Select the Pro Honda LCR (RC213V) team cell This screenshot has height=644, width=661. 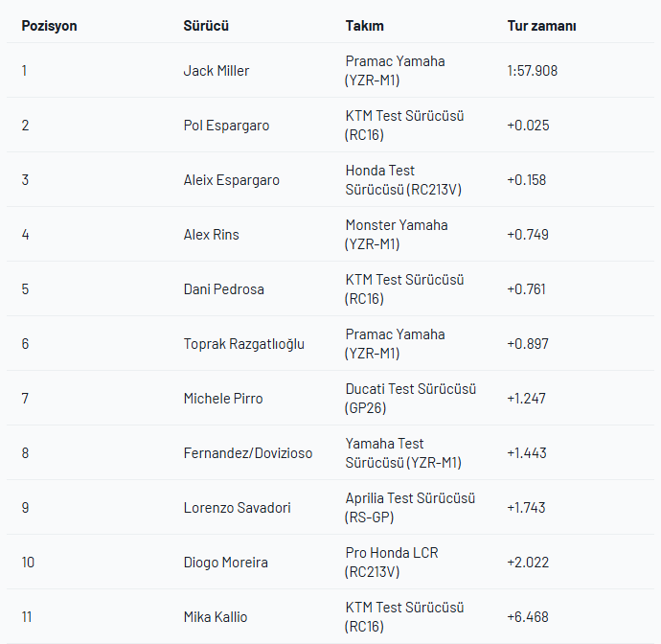click(x=392, y=563)
